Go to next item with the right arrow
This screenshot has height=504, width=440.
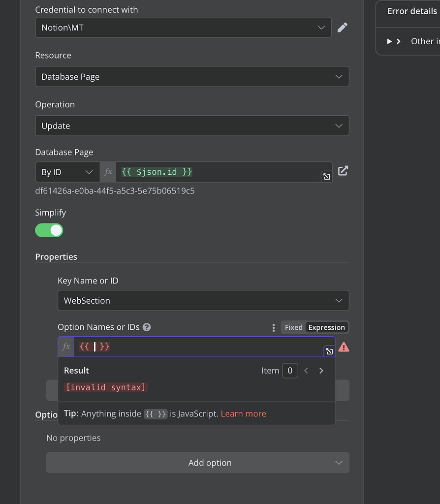coord(320,370)
